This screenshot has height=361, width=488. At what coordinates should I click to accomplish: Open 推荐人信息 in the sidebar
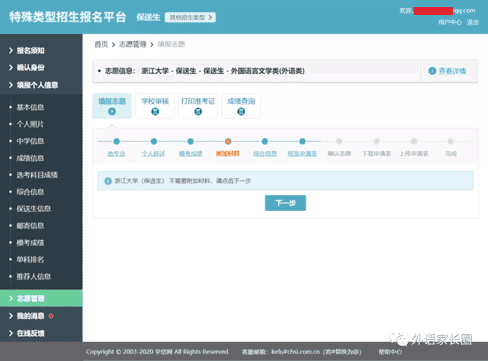tap(34, 276)
